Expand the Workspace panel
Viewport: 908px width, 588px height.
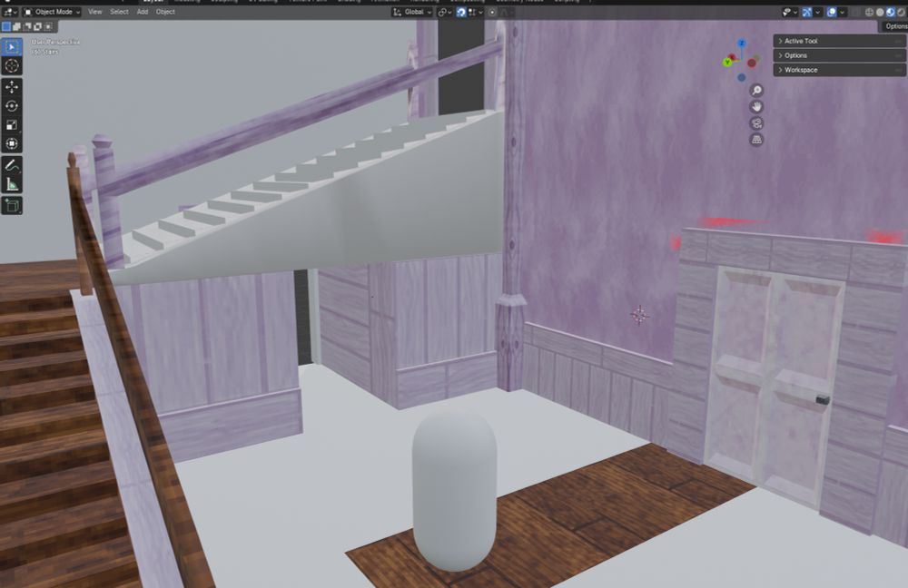coord(838,70)
